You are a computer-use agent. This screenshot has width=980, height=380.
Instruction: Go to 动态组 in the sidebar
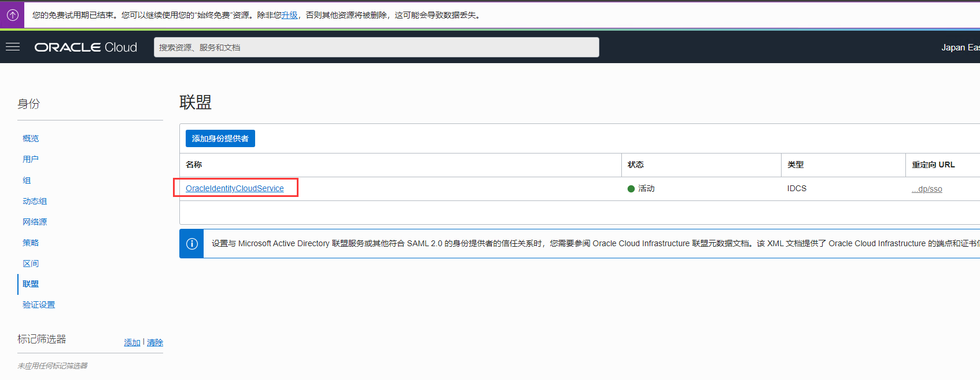click(35, 201)
